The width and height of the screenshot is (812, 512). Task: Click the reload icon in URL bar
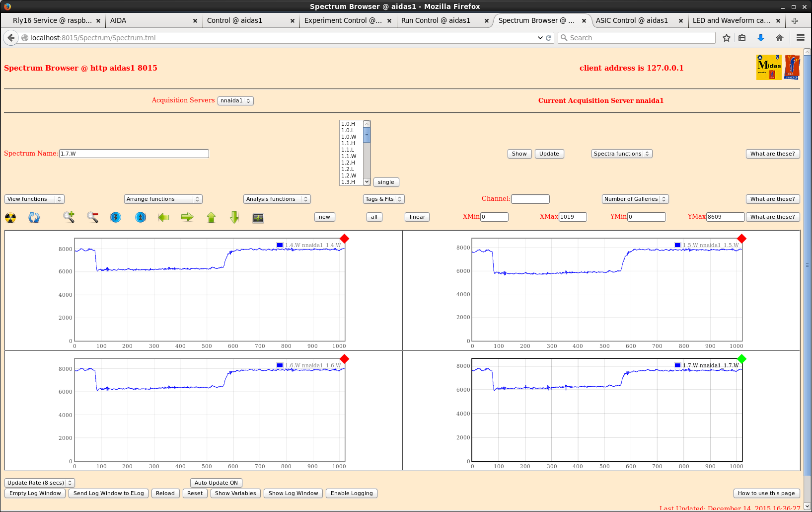549,38
